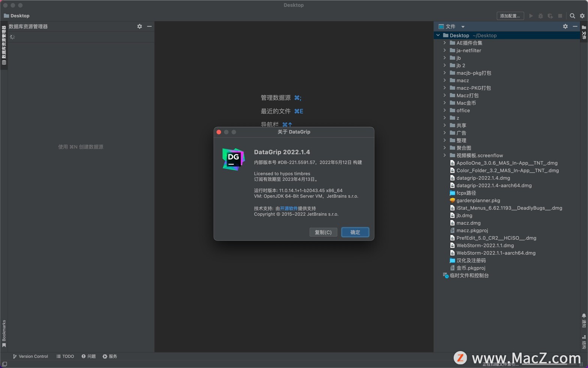Screen dimensions: 588x368
Task: Open settings gear of 数据库资源管理器 panel
Action: point(140,26)
